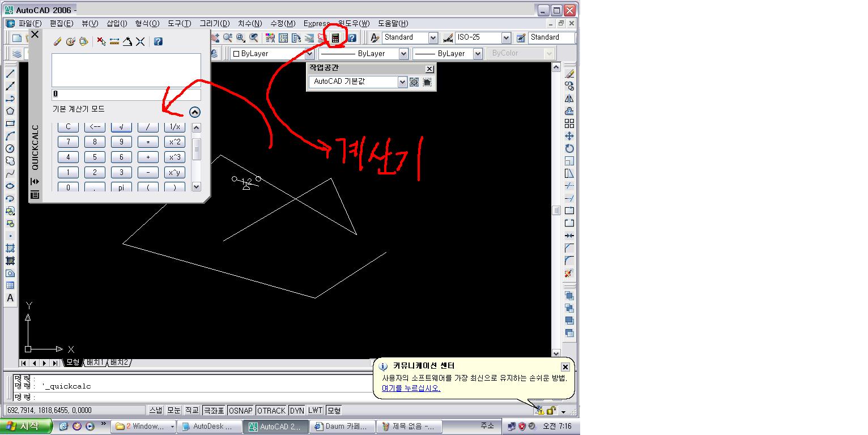The image size is (868, 435).
Task: Select the Arc draw tool
Action: pos(10,136)
